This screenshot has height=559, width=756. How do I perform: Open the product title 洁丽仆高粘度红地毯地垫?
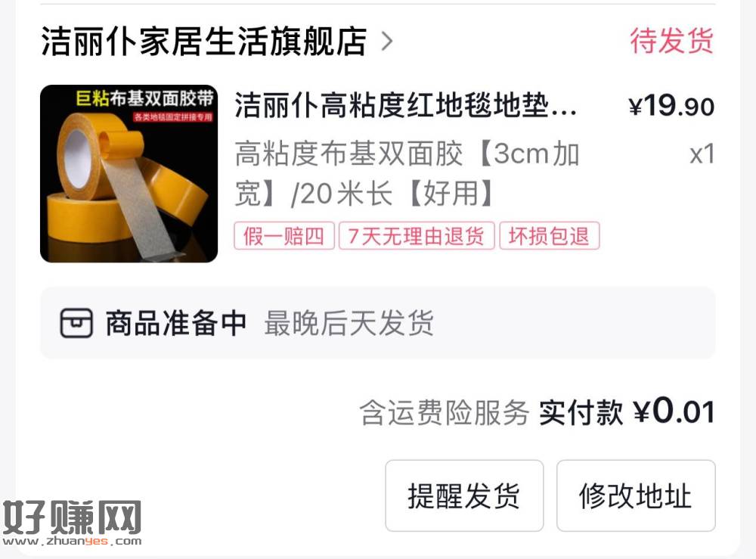[405, 106]
